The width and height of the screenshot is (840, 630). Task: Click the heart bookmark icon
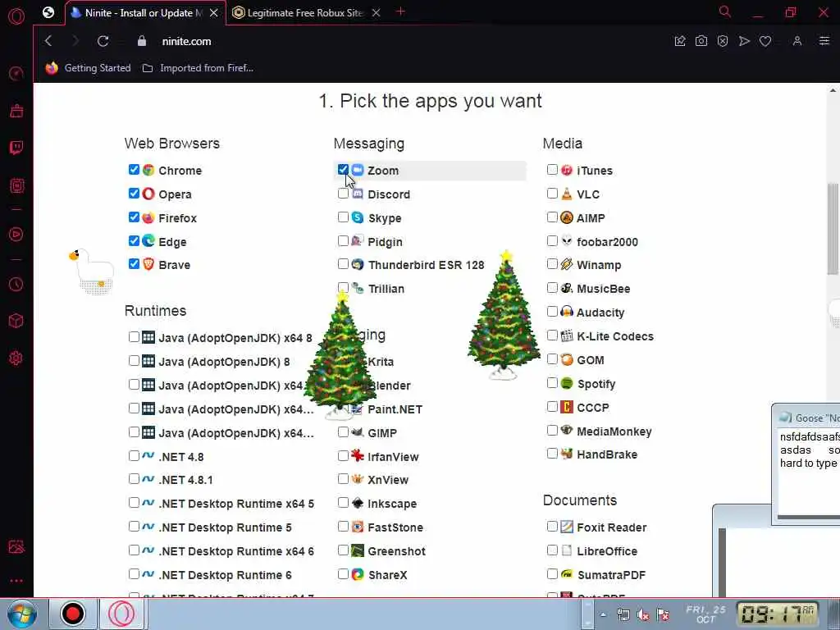point(765,41)
